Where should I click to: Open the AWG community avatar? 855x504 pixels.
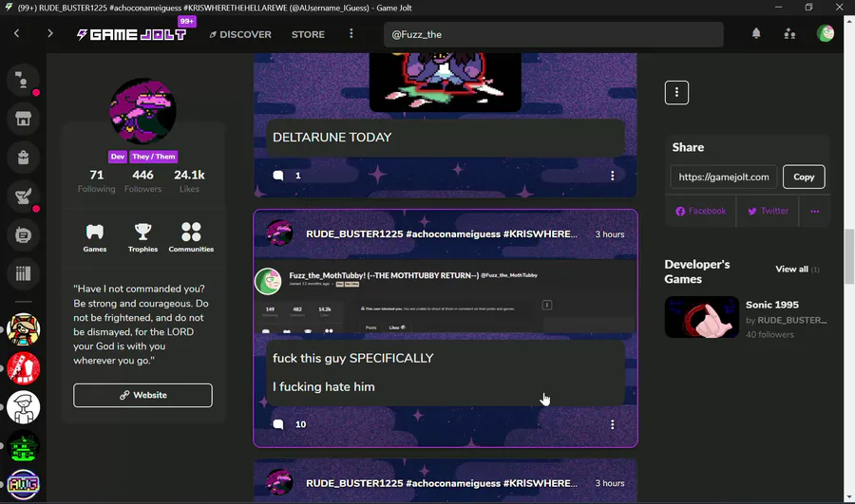click(23, 484)
